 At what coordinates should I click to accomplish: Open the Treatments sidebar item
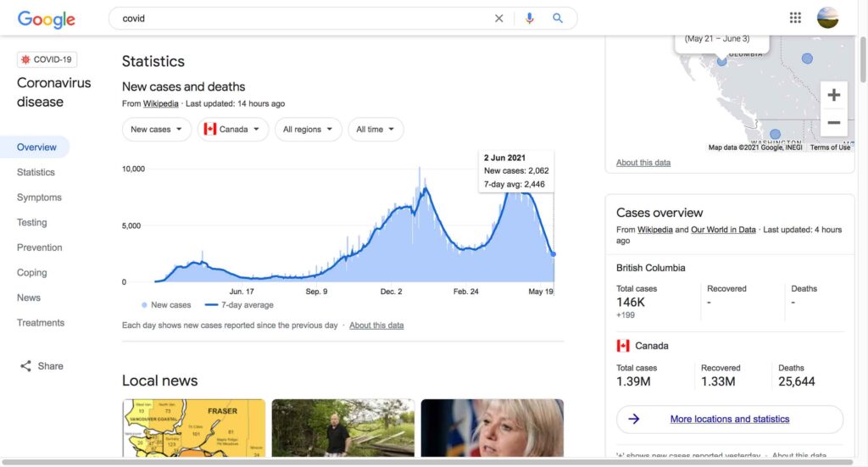click(x=41, y=323)
